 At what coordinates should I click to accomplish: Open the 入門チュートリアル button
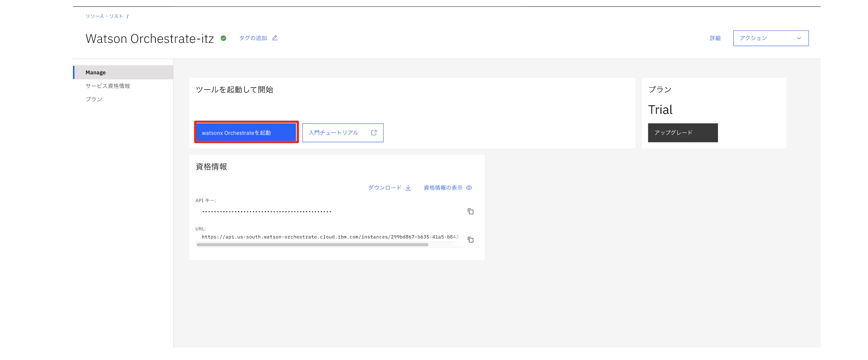pyautogui.click(x=343, y=133)
